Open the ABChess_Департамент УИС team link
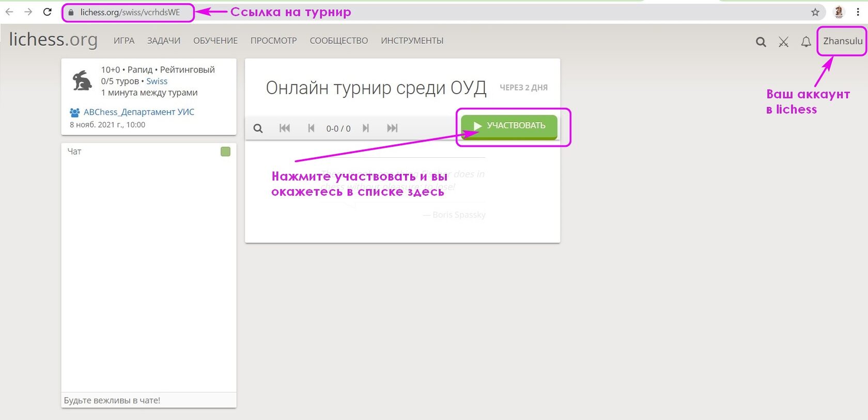 pyautogui.click(x=139, y=112)
